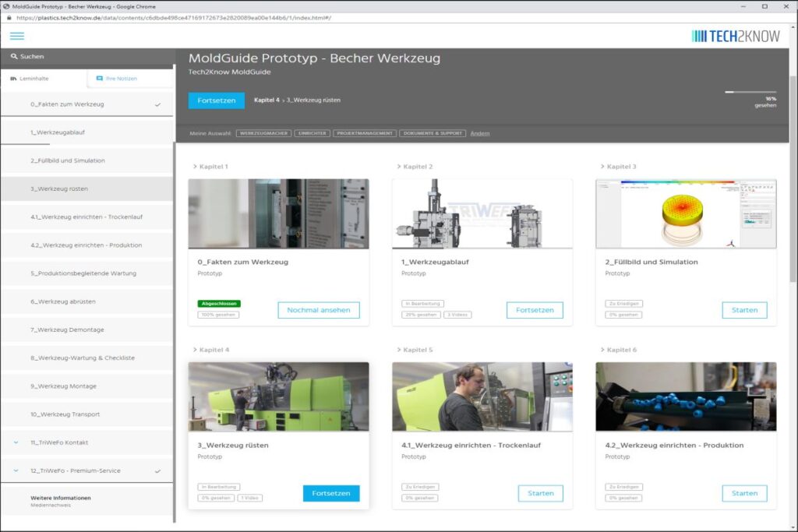Open 6_Werkzeug abrüsten in sidebar
798x532 pixels.
tap(87, 301)
